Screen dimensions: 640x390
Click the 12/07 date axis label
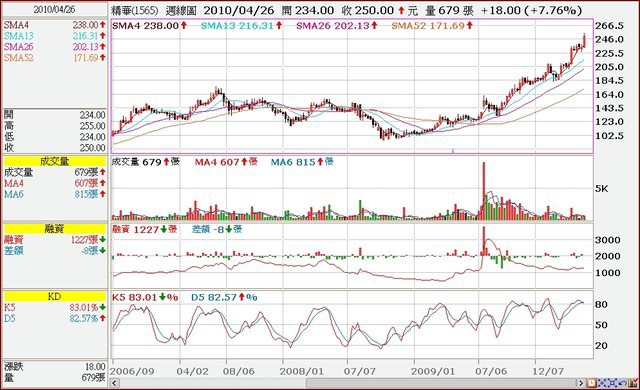point(548,371)
